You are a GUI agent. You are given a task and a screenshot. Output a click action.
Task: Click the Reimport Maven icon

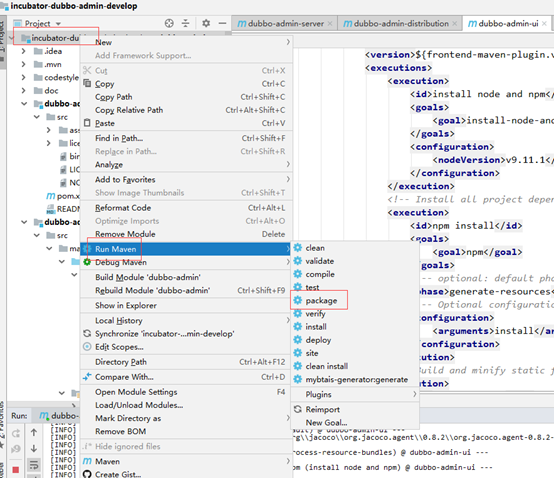(x=298, y=409)
